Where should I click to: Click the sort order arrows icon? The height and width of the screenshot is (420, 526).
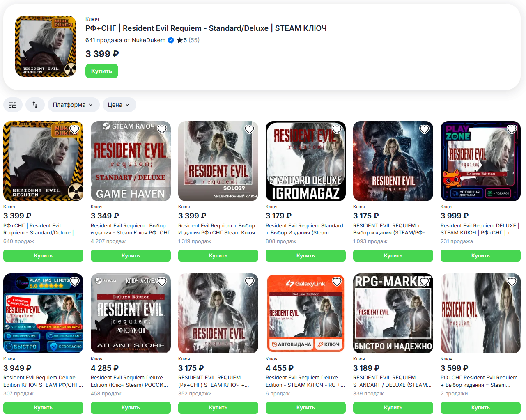35,105
